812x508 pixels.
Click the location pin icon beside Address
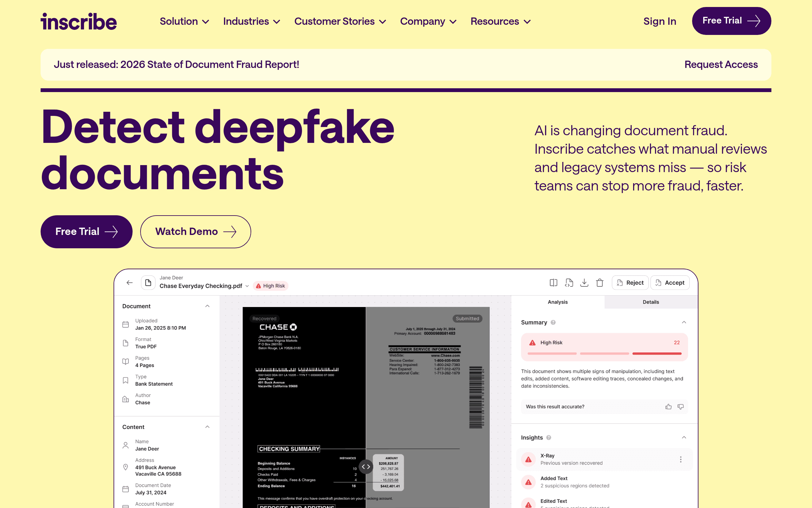pos(126,467)
